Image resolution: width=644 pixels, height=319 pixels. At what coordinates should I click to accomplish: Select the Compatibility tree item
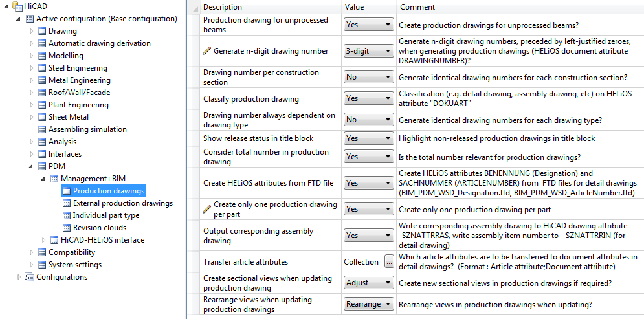72,252
